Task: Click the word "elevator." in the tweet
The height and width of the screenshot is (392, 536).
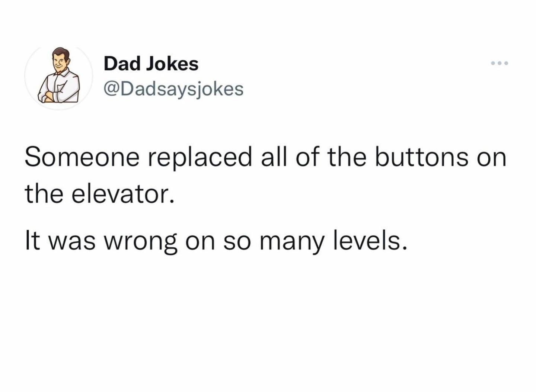Action: (122, 195)
